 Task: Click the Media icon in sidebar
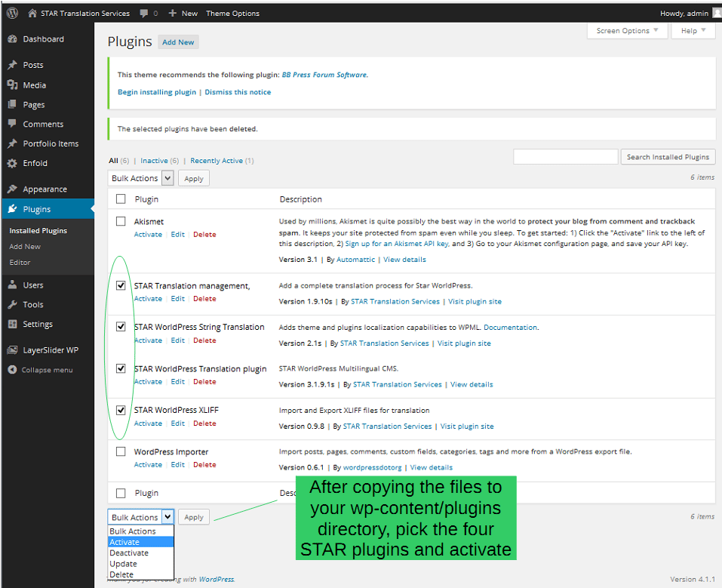click(x=12, y=85)
